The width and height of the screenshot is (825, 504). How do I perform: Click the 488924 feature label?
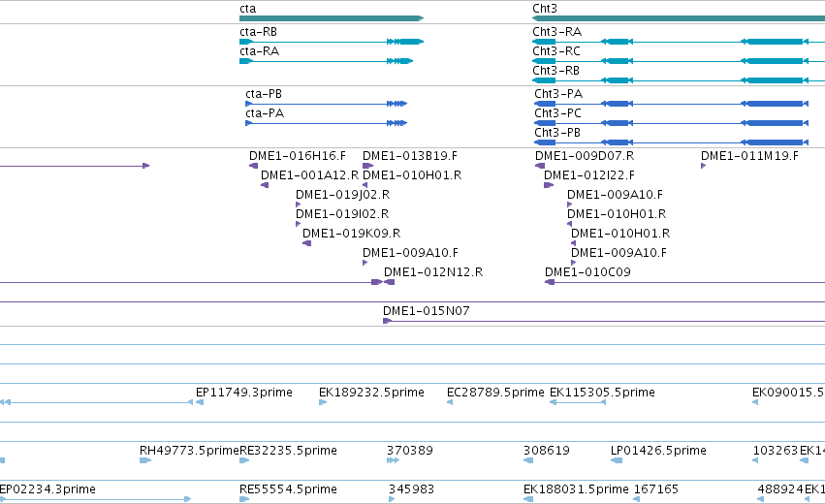(x=780, y=489)
